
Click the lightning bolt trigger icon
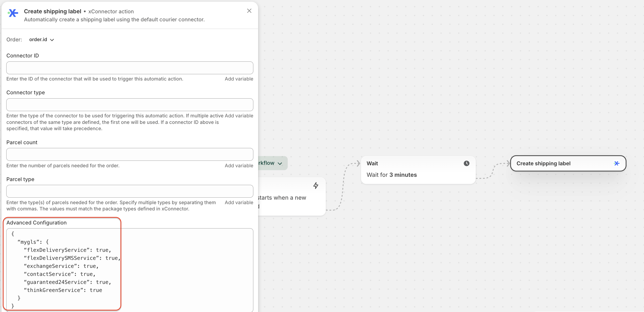pos(316,186)
